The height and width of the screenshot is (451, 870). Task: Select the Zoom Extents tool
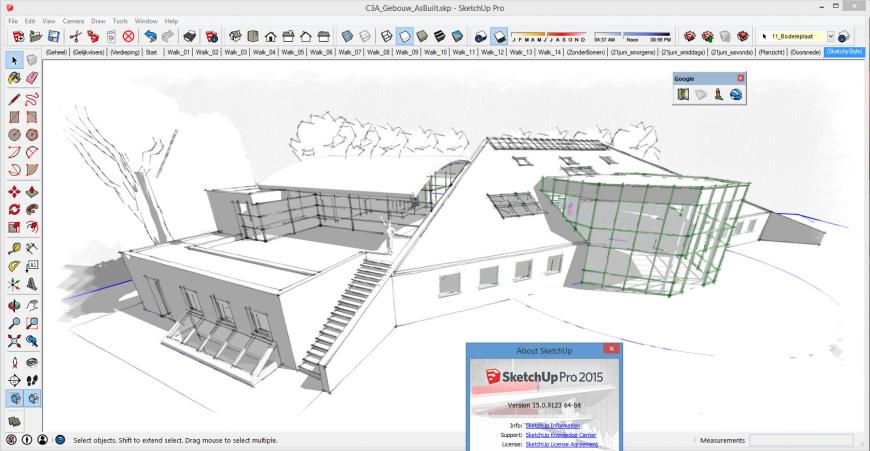[x=14, y=341]
